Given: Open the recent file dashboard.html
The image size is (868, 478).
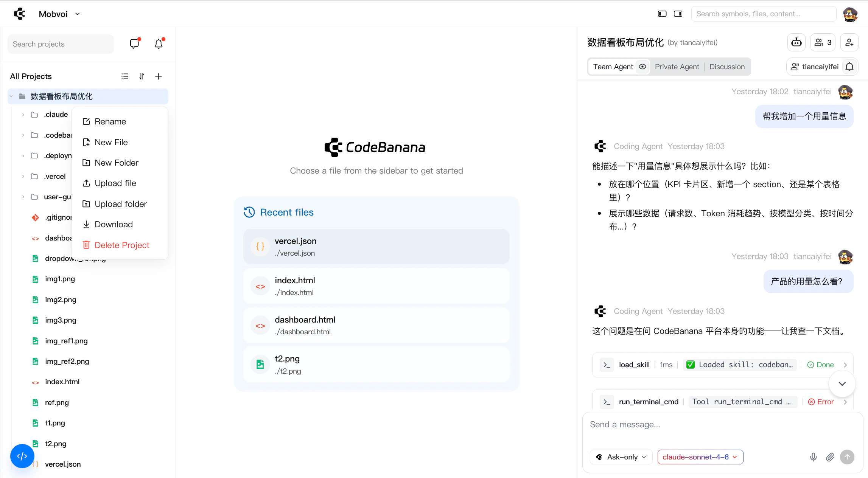Looking at the screenshot, I should pos(376,325).
